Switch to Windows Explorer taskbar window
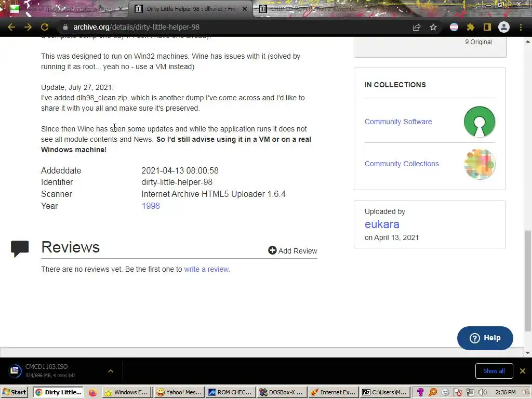The height and width of the screenshot is (399, 532). pos(126,392)
